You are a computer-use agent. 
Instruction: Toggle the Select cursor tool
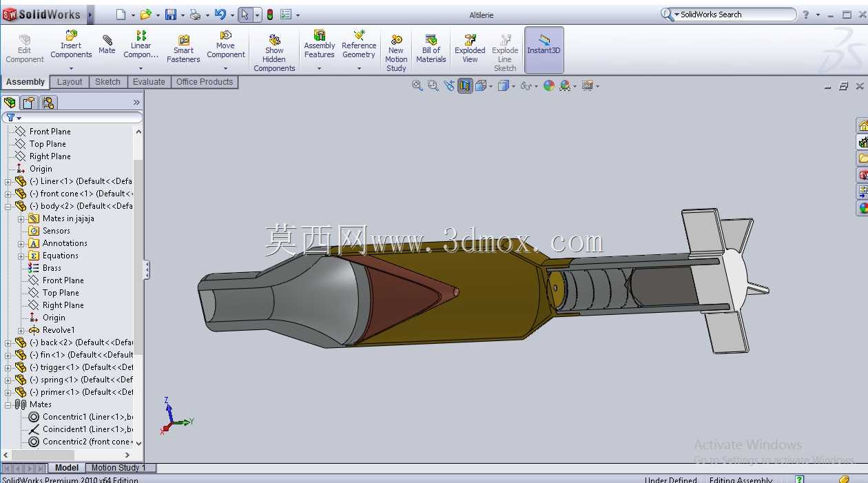coord(245,14)
